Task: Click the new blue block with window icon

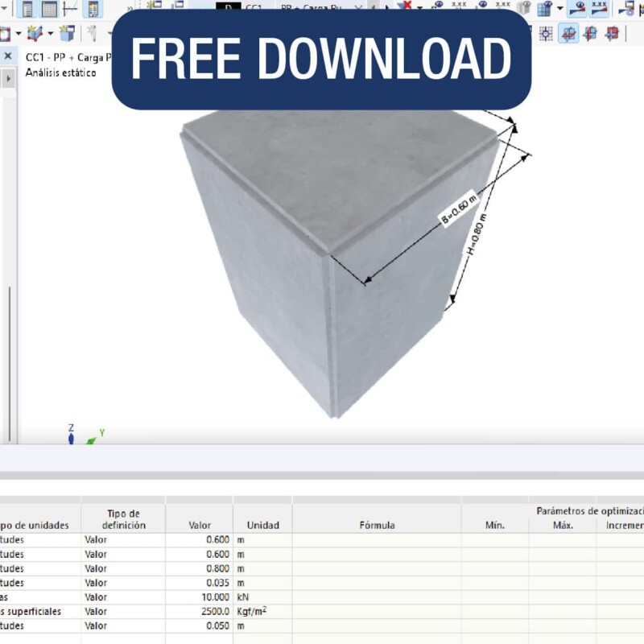Action: 67,34
